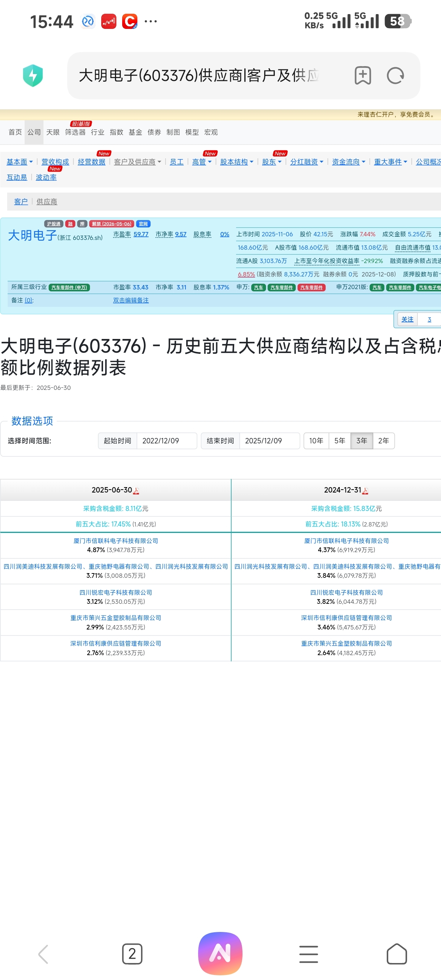
Task: Select the 3年 time range
Action: tap(362, 441)
